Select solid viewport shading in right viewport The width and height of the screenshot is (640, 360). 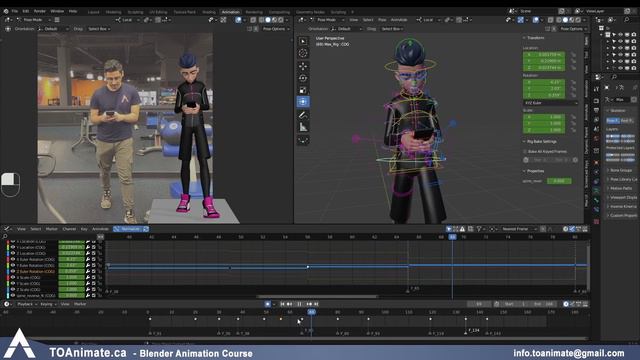point(565,20)
